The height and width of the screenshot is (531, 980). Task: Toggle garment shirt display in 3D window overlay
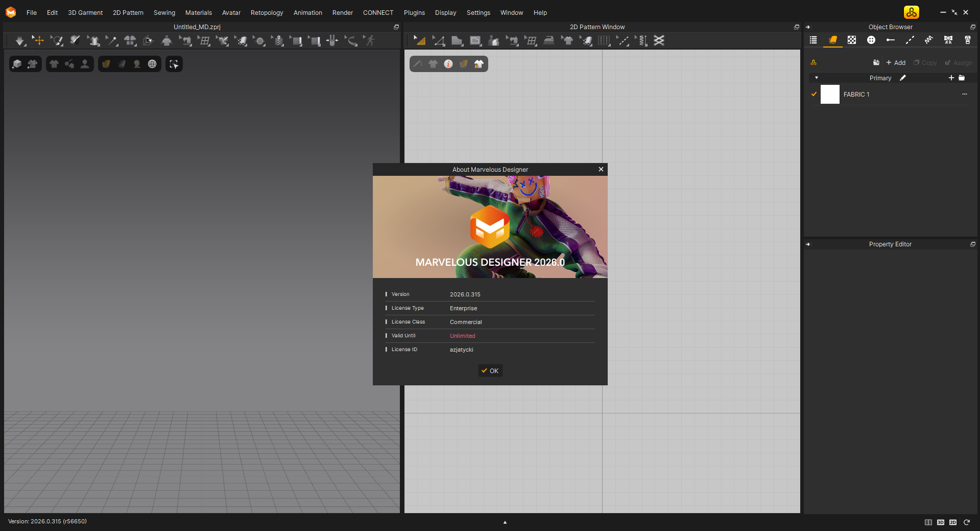pos(54,64)
